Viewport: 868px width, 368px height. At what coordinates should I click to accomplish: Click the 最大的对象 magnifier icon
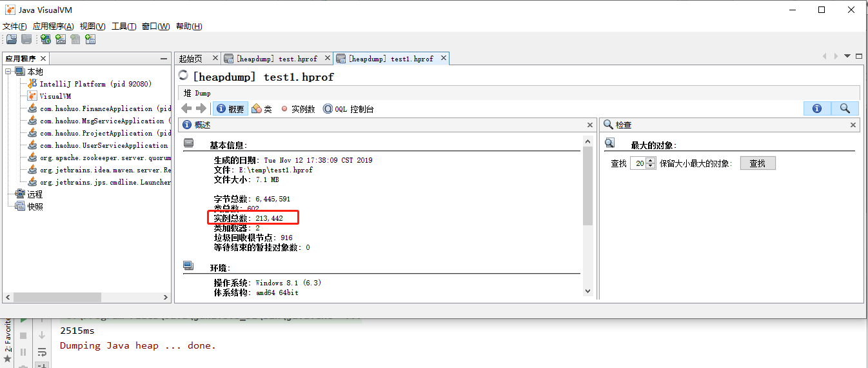[609, 143]
